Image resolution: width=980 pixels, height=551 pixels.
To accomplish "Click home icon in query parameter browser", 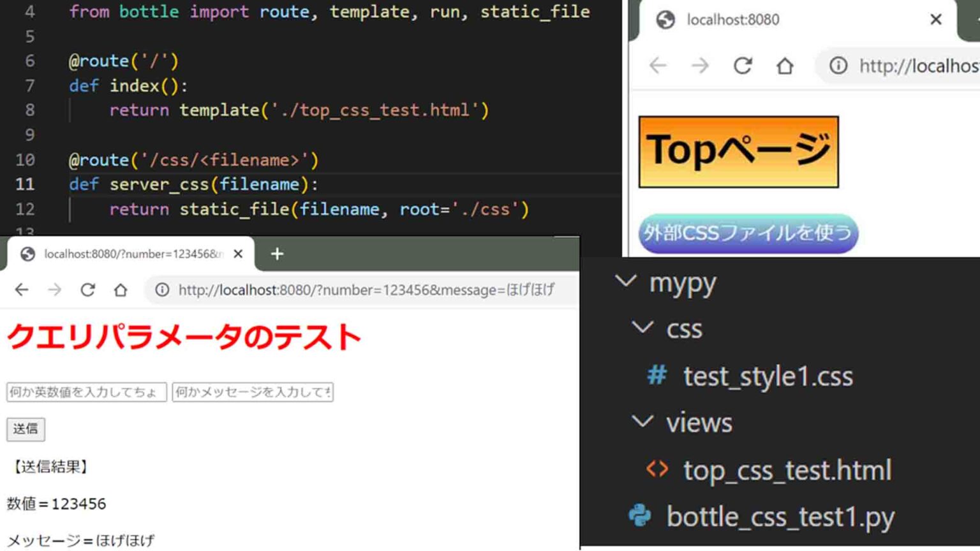I will [121, 290].
